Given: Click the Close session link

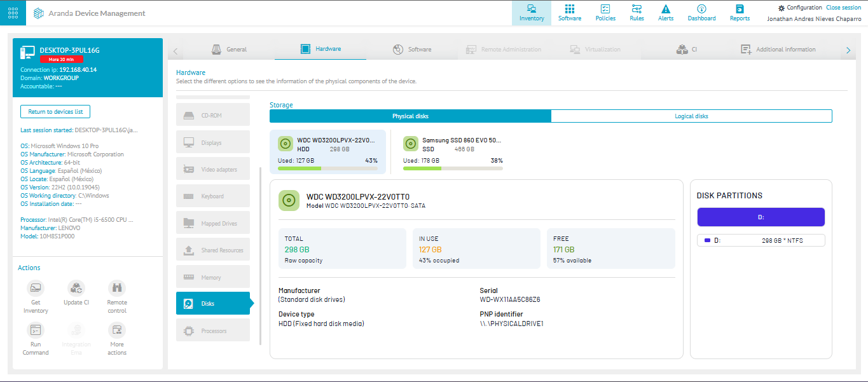Looking at the screenshot, I should click(x=843, y=8).
